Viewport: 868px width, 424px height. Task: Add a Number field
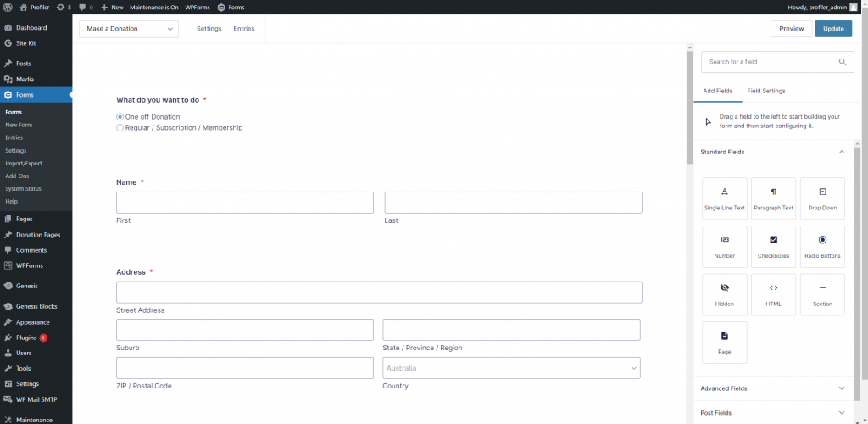724,247
